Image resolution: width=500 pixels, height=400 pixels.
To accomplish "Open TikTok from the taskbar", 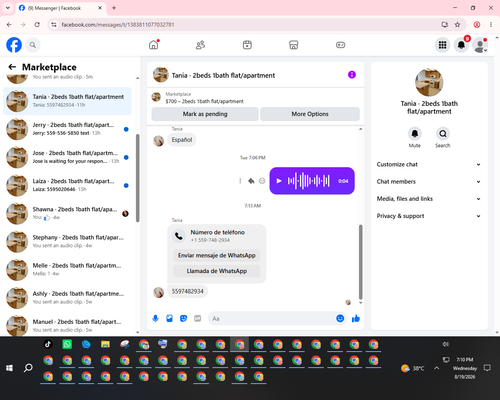I will point(48,344).
